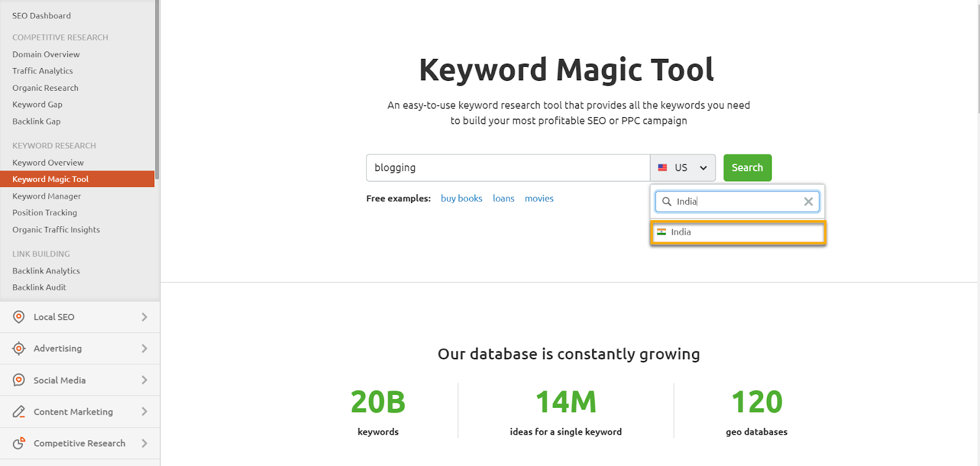Click the keyword input containing 'blogging'
Image resolution: width=980 pixels, height=466 pixels.
click(508, 167)
